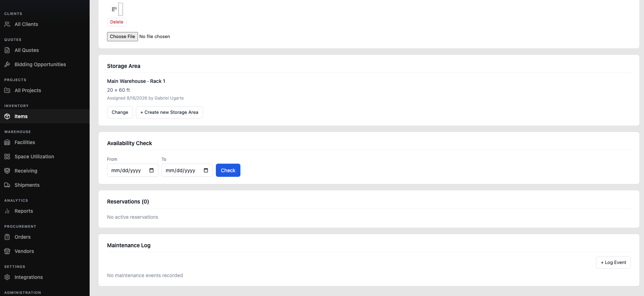Click the All Quotes document icon

7,50
